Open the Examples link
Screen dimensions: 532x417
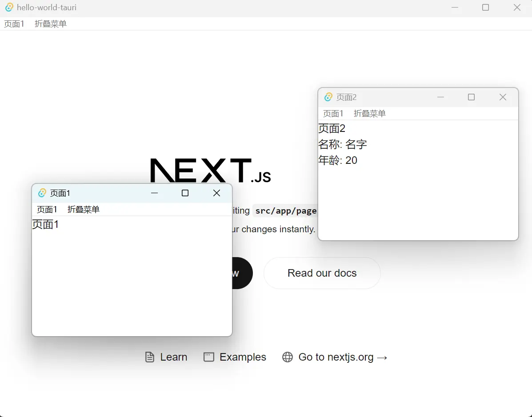(235, 357)
